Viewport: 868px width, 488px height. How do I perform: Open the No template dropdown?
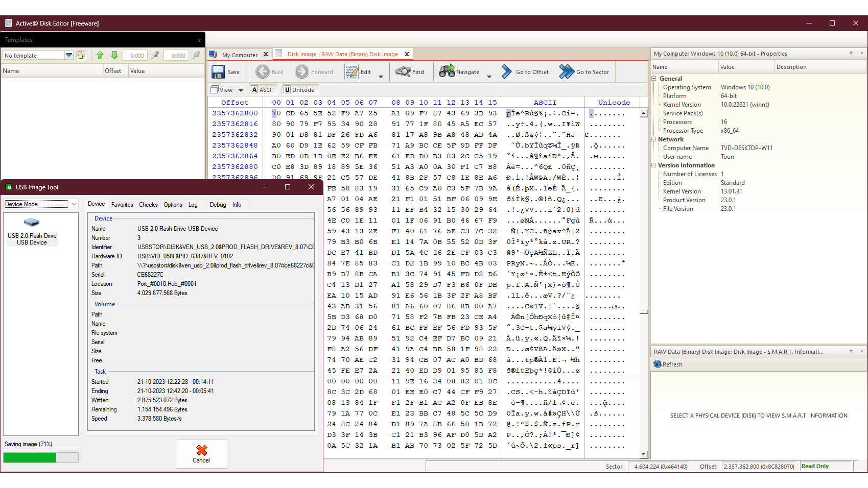pos(68,55)
